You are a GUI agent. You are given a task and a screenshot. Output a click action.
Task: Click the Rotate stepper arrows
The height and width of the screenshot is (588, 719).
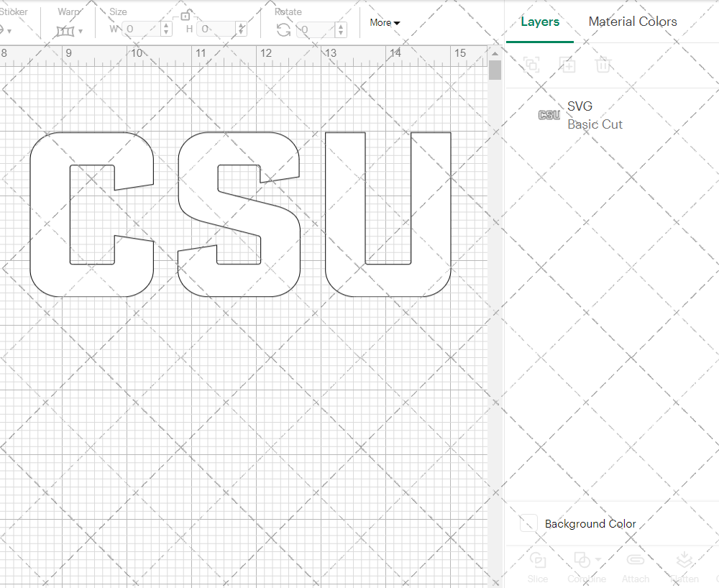tap(341, 30)
